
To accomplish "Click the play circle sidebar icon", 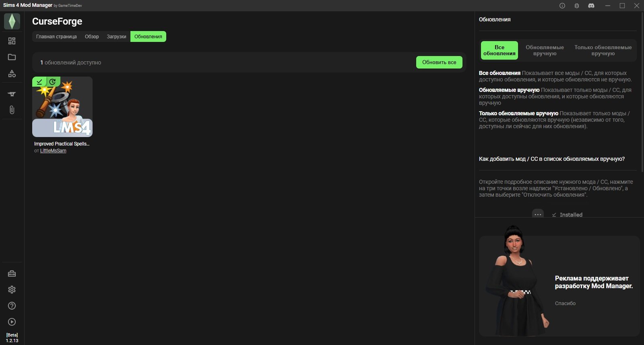I will point(12,322).
